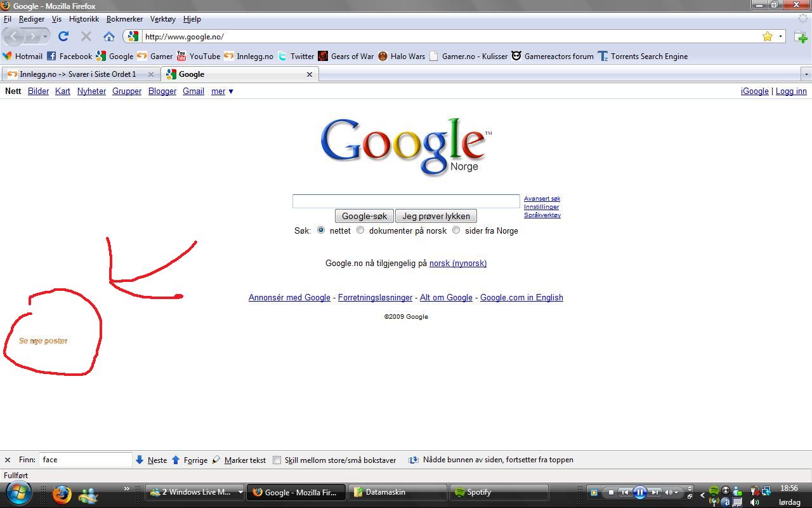Go to previous track in media toolbar

point(625,492)
